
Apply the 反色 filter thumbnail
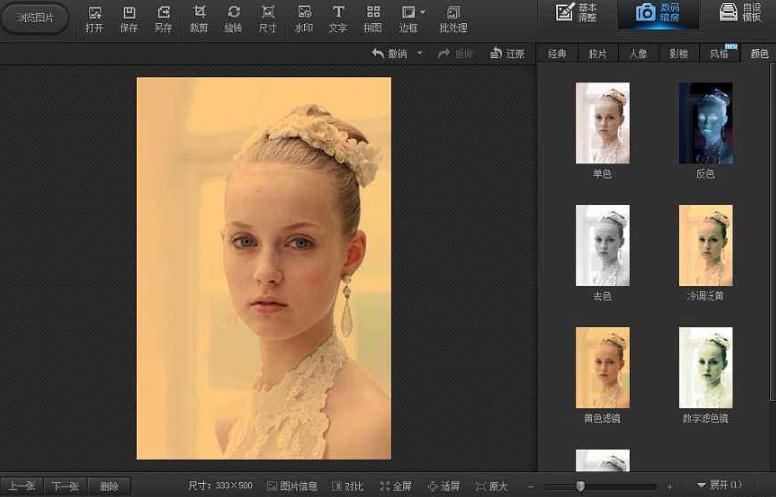click(706, 123)
